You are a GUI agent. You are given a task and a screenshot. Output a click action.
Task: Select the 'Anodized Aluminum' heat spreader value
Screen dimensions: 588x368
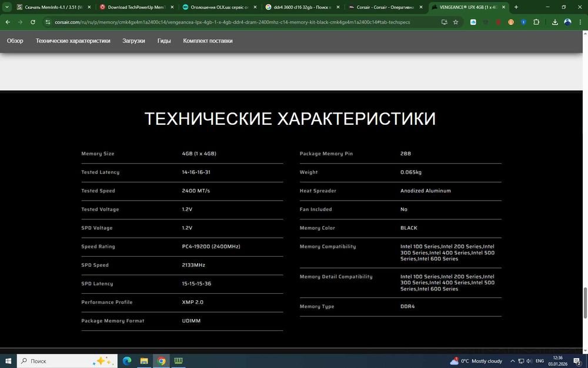(x=426, y=191)
